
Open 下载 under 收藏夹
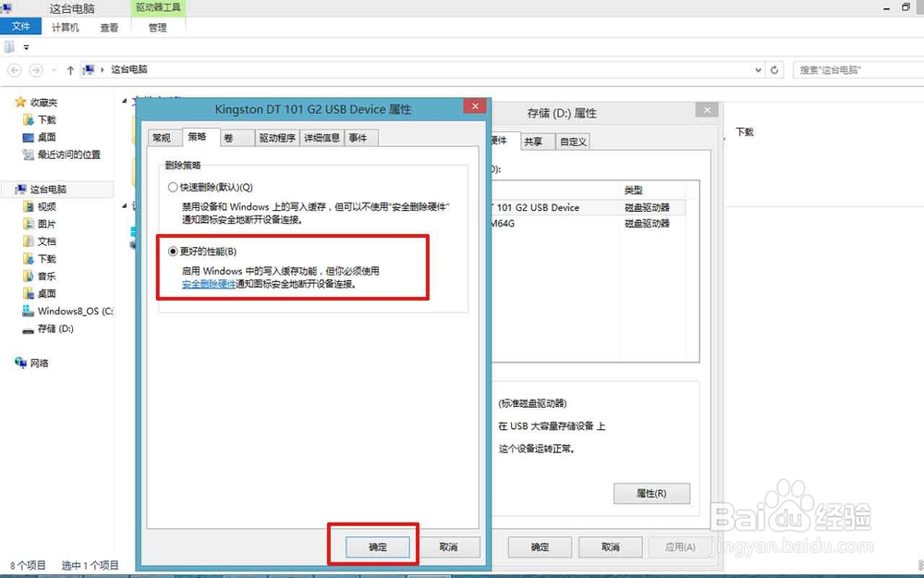[x=46, y=119]
